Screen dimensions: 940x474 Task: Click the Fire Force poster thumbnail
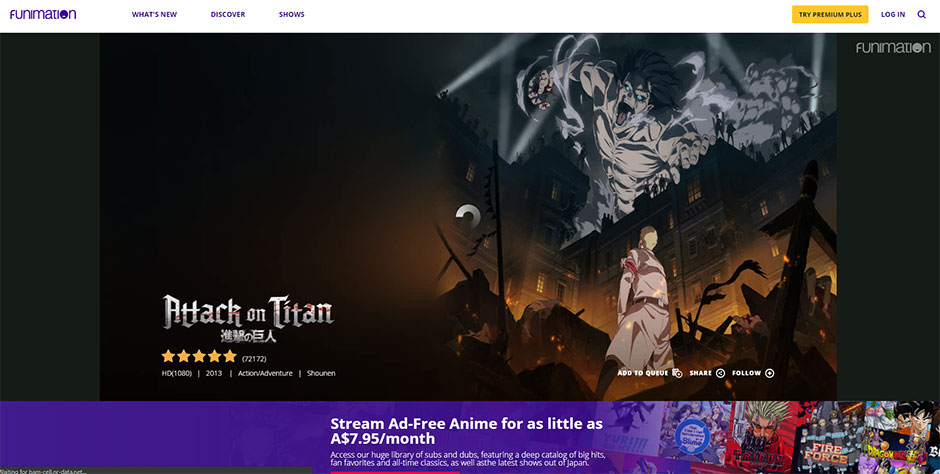click(x=830, y=437)
